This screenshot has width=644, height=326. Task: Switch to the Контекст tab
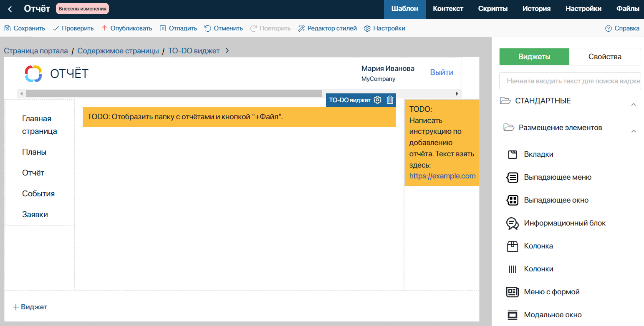coord(448,9)
